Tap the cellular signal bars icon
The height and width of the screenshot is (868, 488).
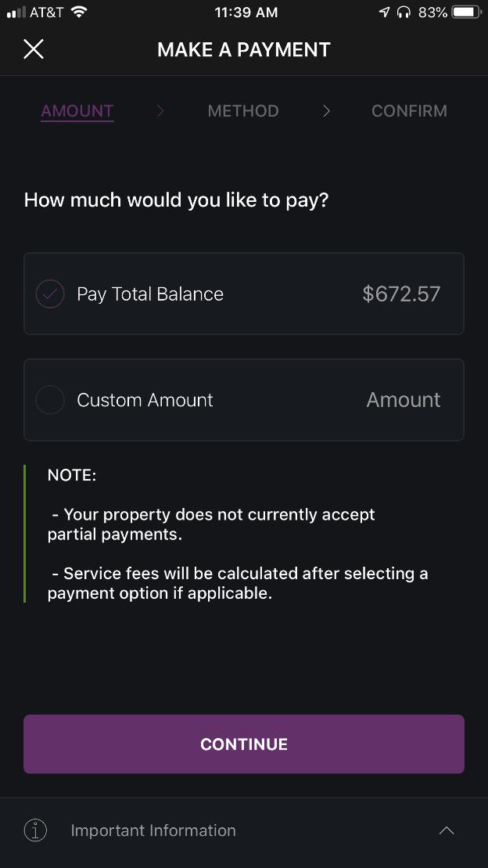16,13
